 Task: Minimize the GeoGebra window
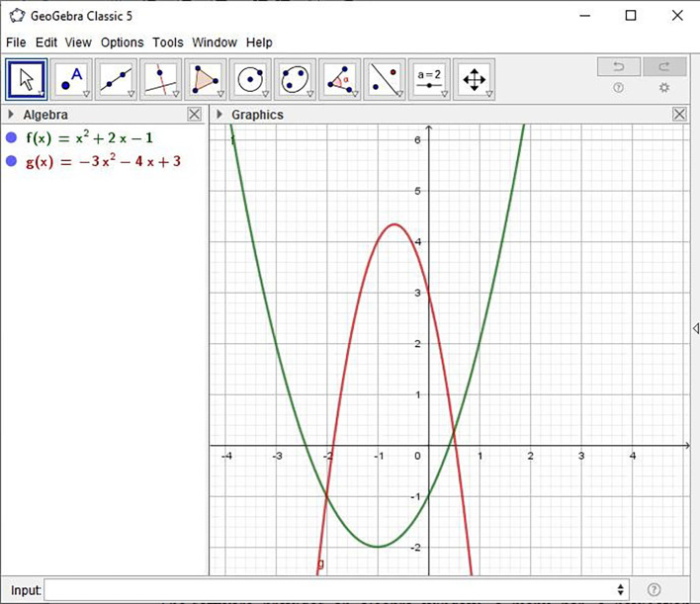[x=585, y=16]
